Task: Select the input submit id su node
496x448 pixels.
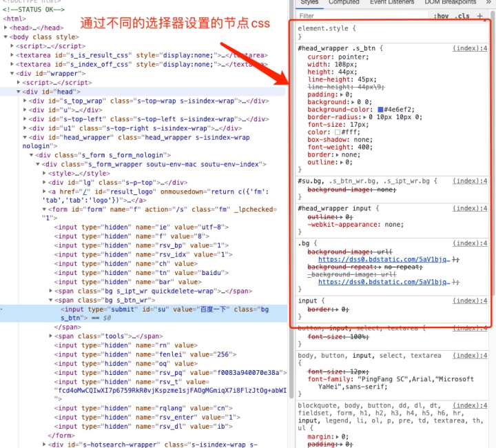Action: (144, 314)
